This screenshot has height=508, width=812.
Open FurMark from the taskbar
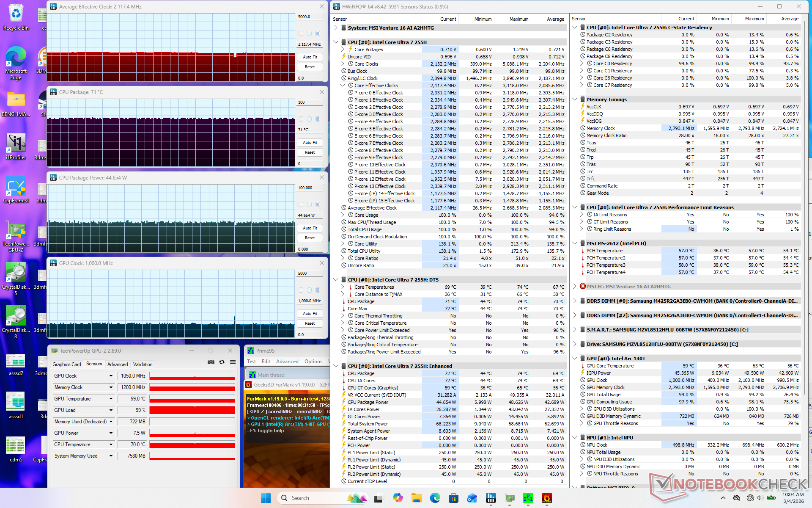click(x=546, y=498)
